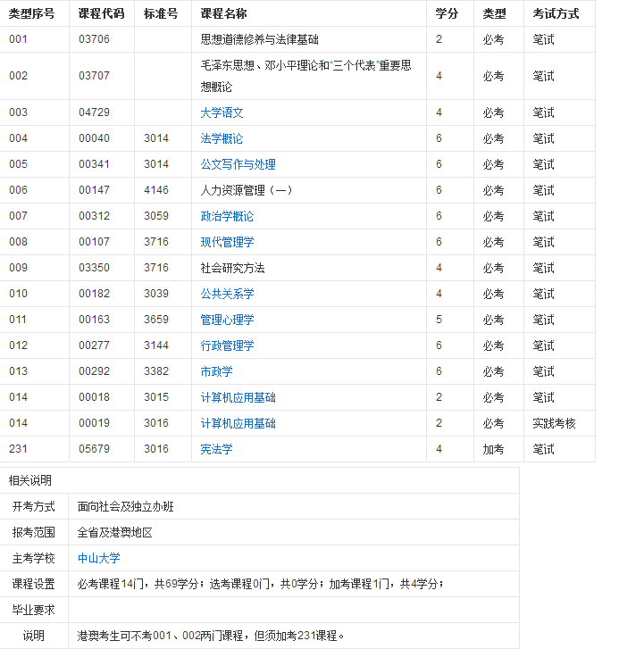Click the 市政学 link
The height and width of the screenshot is (649, 644).
(x=216, y=371)
